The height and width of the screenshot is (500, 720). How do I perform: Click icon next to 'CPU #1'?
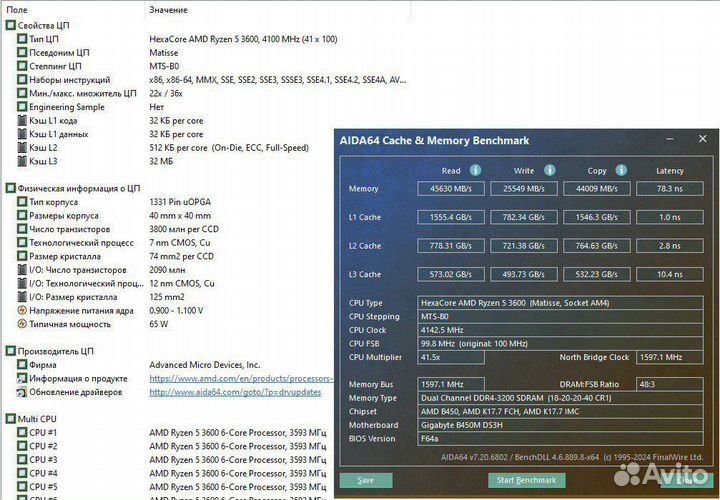(22, 433)
